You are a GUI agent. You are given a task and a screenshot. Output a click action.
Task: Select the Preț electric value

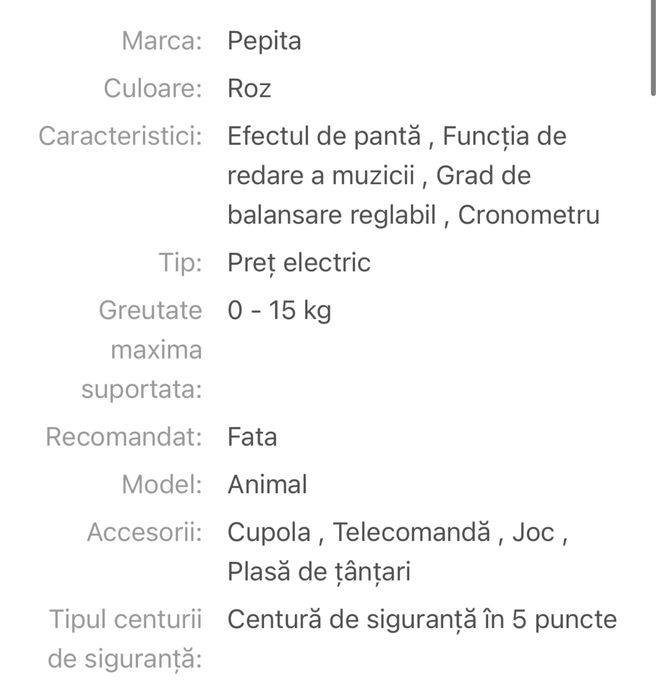pyautogui.click(x=299, y=263)
